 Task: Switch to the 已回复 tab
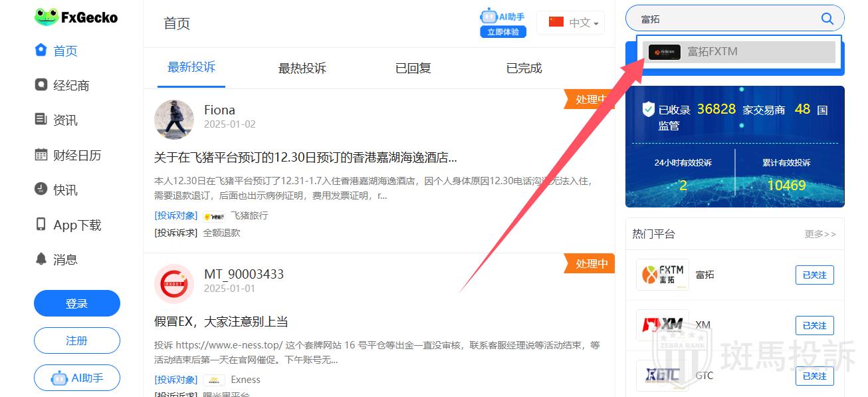(413, 68)
